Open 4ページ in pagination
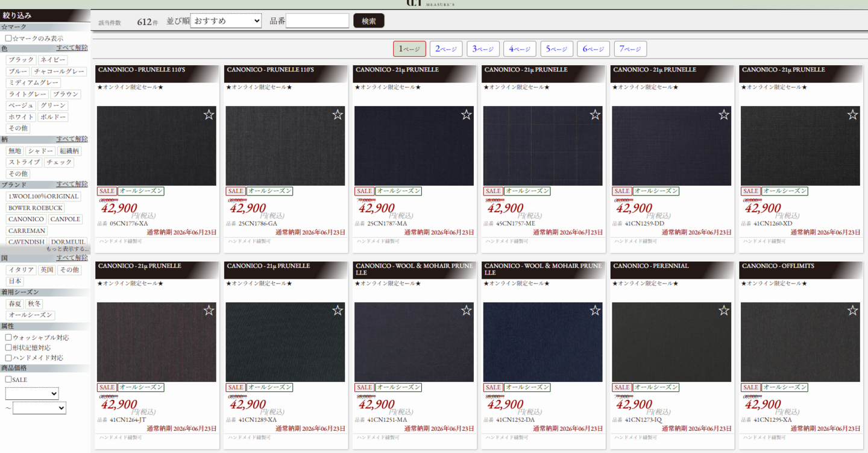The image size is (868, 453). pyautogui.click(x=520, y=49)
